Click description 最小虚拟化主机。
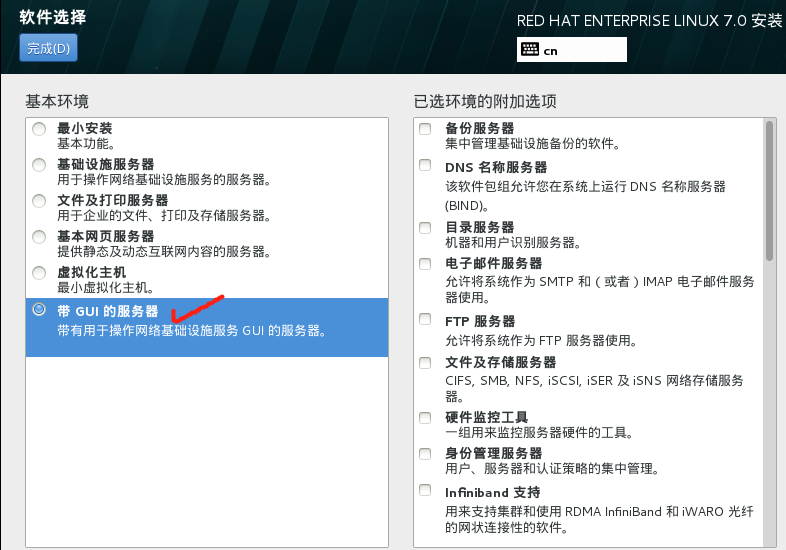786x550 pixels. [106, 287]
